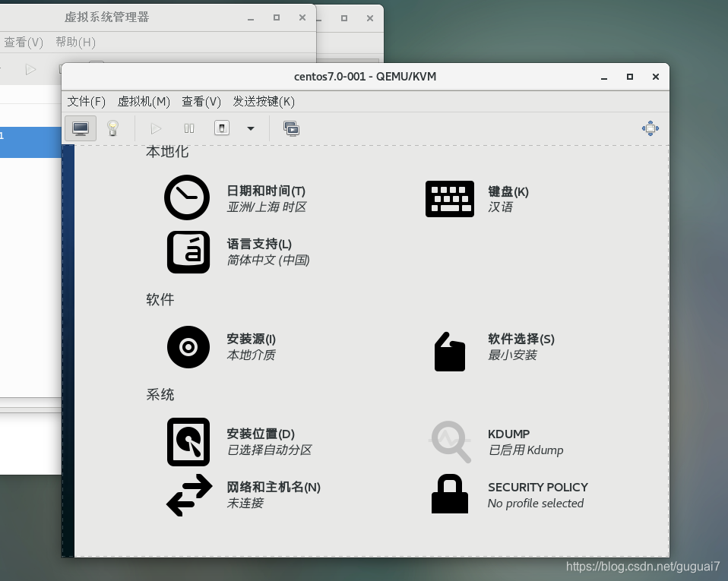728x581 pixels.
Task: Pause the running virtual machine
Action: coord(188,128)
